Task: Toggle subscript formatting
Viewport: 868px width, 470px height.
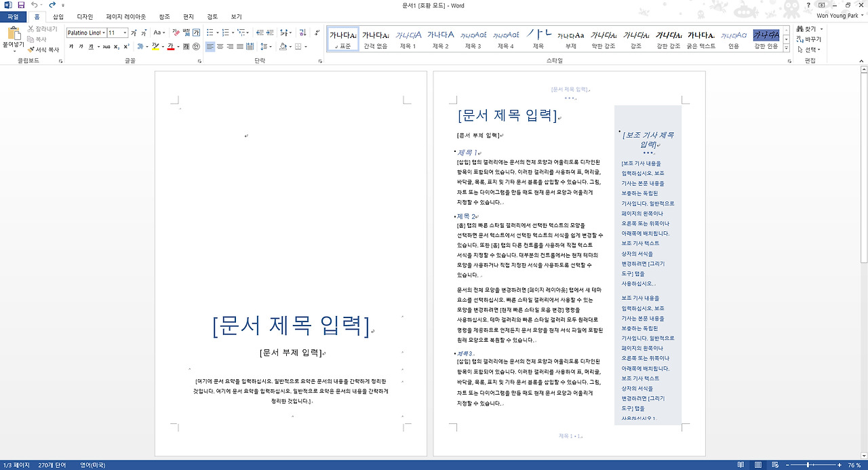Action: pyautogui.click(x=117, y=46)
